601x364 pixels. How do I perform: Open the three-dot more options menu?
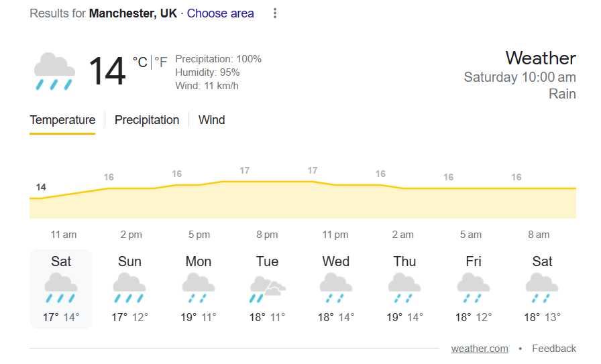click(274, 13)
